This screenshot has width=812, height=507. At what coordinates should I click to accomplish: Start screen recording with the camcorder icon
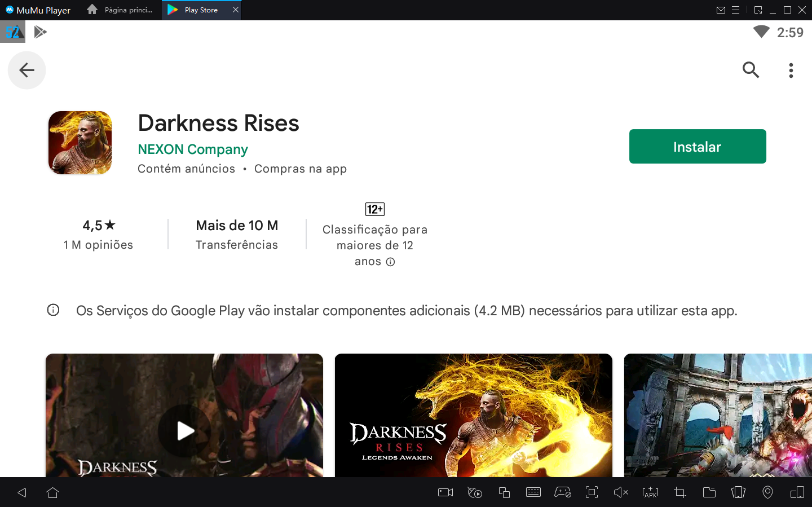pyautogui.click(x=445, y=492)
